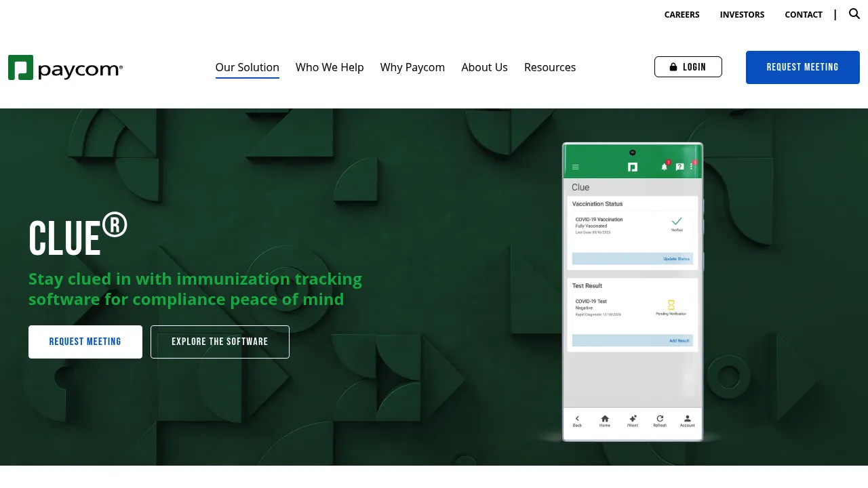Screen dimensions: 868x488
Task: Open the Resources menu
Action: coord(550,67)
